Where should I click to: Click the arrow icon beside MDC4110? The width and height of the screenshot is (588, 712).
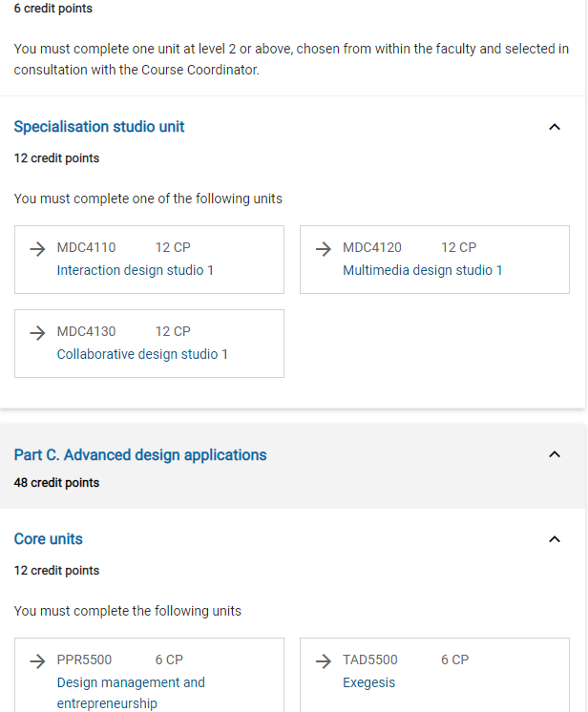(37, 248)
